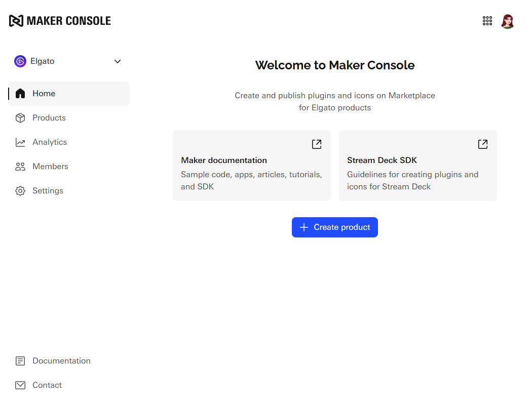Image resolution: width=532 pixels, height=405 pixels.
Task: Expand the Elgato organization dropdown chevron
Action: (x=118, y=61)
